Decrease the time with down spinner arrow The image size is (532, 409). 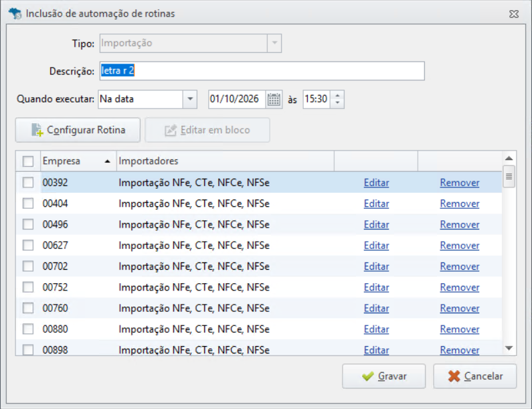337,103
